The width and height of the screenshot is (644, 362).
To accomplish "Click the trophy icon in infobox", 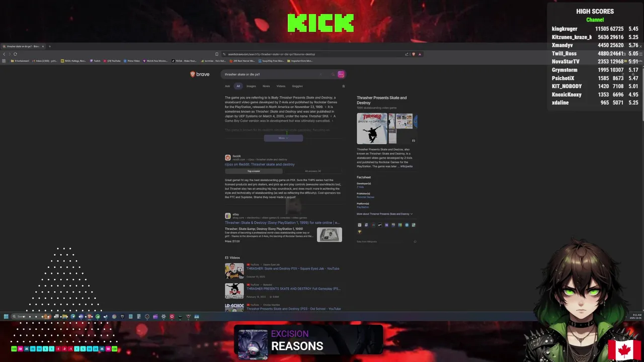I will click(359, 231).
